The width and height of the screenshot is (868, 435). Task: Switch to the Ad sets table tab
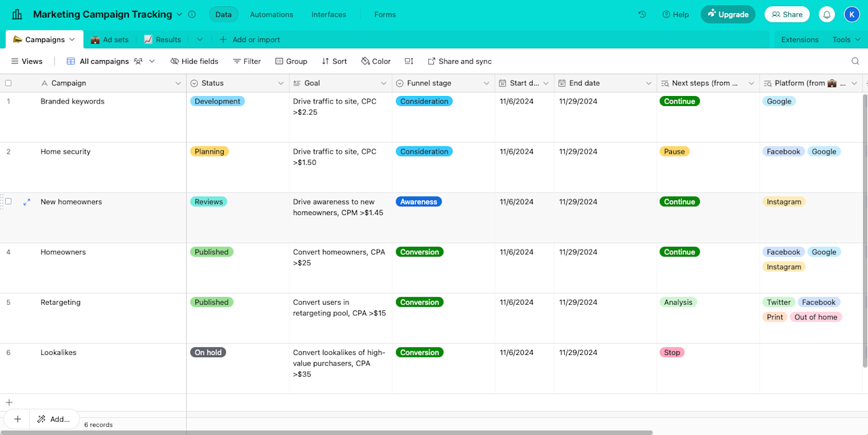(110, 40)
